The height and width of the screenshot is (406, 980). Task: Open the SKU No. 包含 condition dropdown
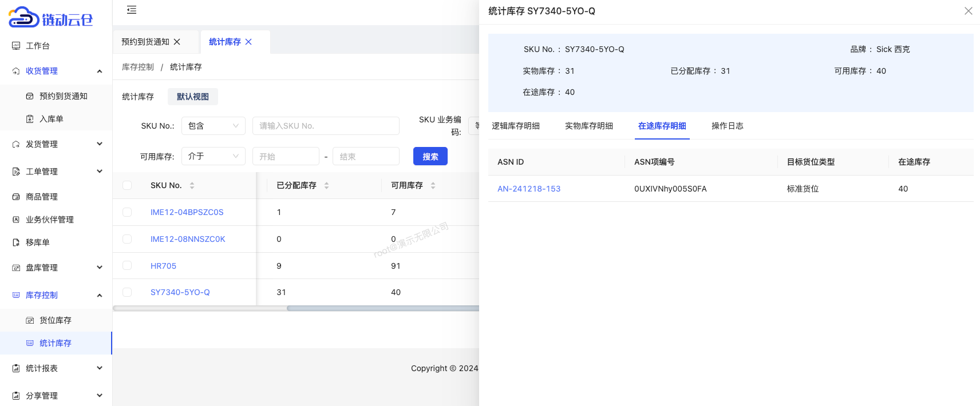[x=213, y=126]
